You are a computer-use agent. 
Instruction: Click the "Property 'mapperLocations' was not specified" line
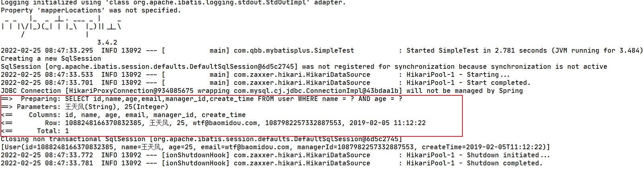click(91, 10)
